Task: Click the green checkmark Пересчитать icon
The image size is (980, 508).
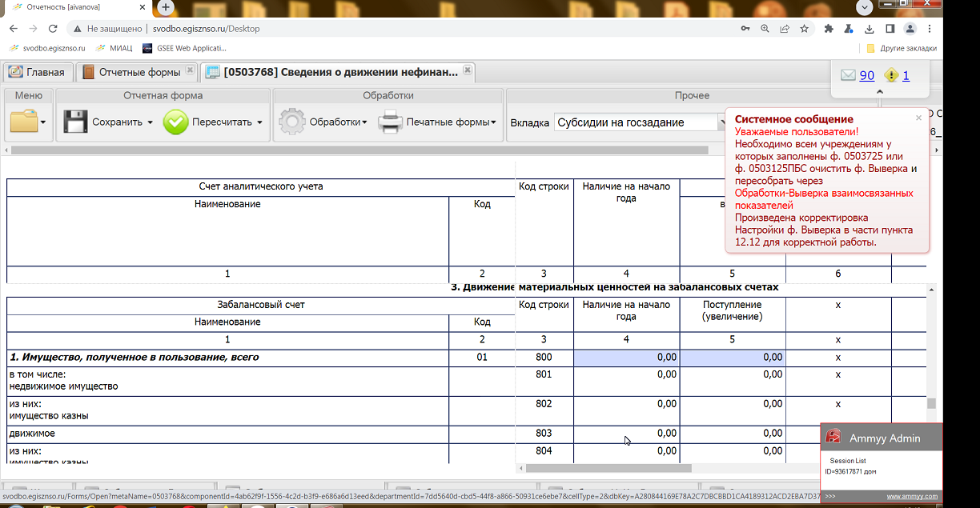Action: point(175,122)
